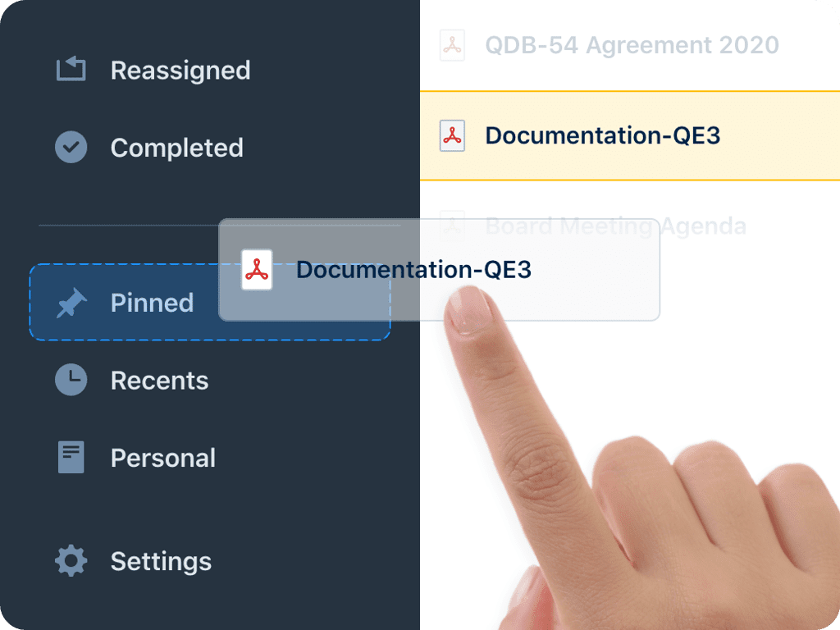The height and width of the screenshot is (630, 840).
Task: Go to Recents in sidebar
Action: click(160, 381)
